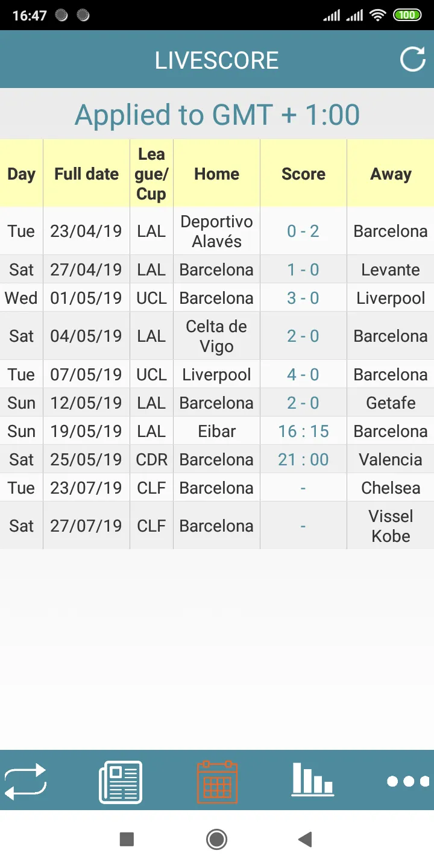This screenshot has width=434, height=868.
Task: Open the 3 - 0 Barcelona vs Liverpool score
Action: (303, 298)
